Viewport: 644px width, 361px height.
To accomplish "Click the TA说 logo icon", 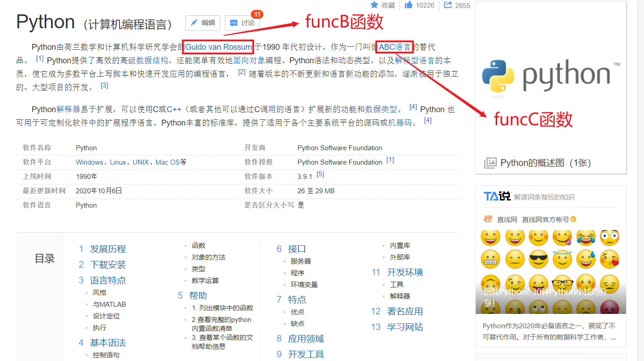I will pos(497,196).
